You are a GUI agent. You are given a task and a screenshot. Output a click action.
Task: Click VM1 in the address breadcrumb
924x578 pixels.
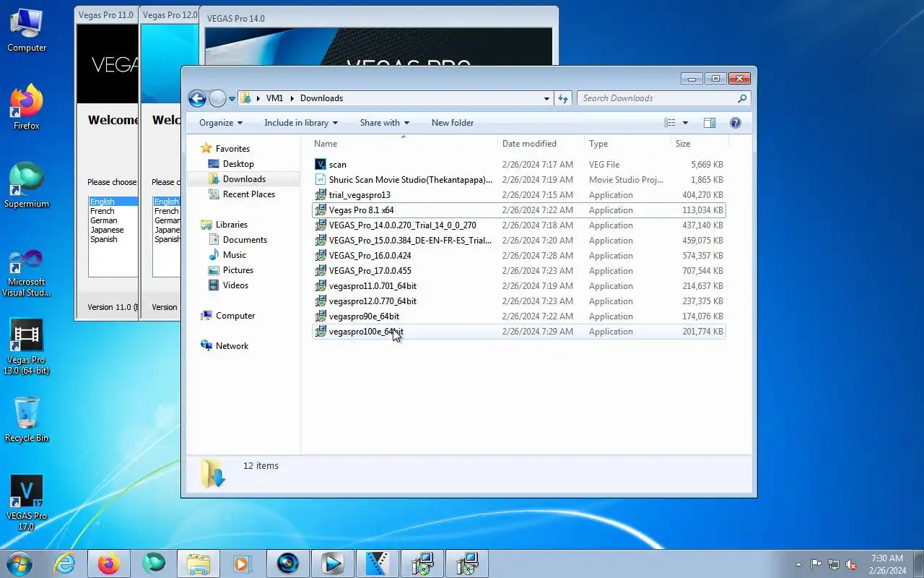click(274, 98)
